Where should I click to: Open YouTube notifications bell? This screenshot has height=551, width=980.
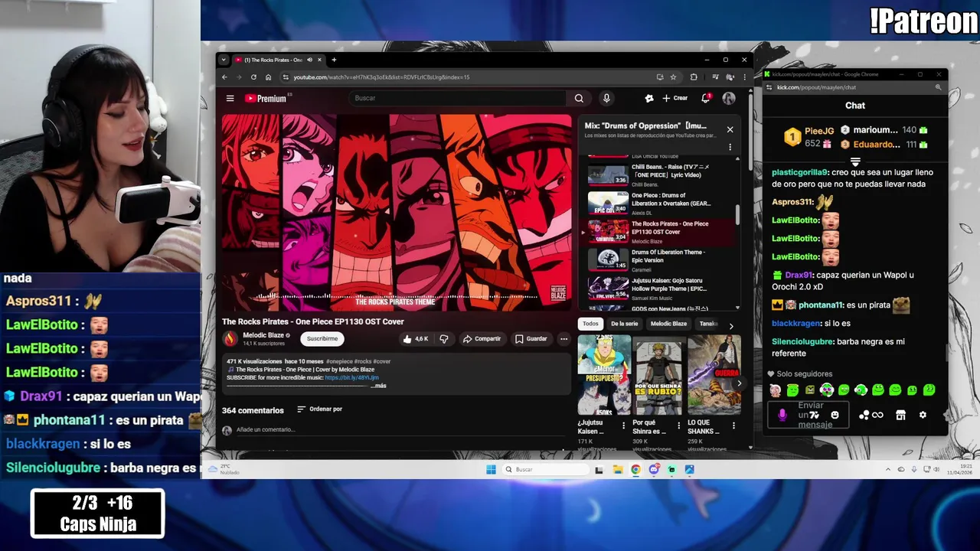point(705,98)
